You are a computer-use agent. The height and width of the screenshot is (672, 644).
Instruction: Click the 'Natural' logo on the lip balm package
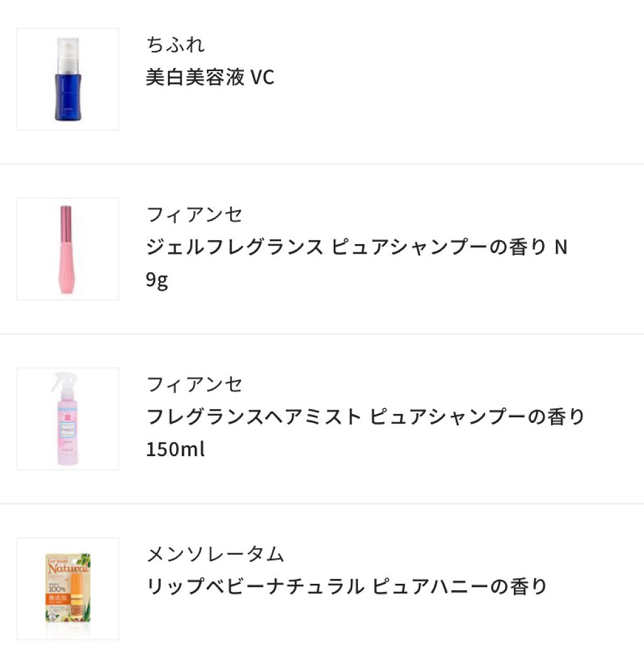pyautogui.click(x=67, y=569)
